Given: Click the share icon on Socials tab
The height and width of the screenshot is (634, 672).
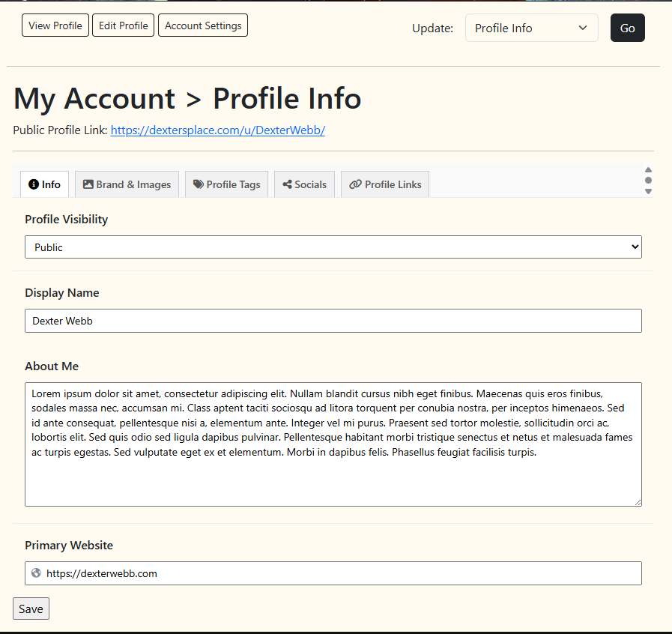Looking at the screenshot, I should (287, 184).
